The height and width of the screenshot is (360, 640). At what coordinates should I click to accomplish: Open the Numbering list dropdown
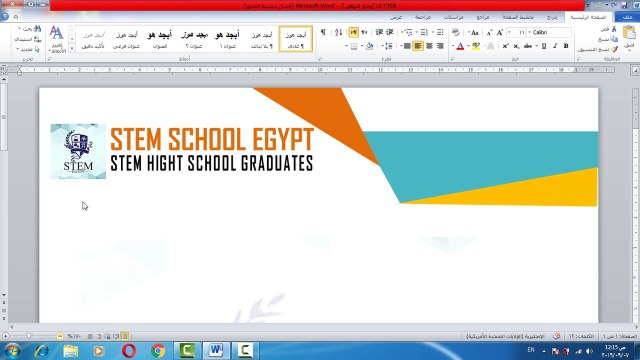coord(417,32)
